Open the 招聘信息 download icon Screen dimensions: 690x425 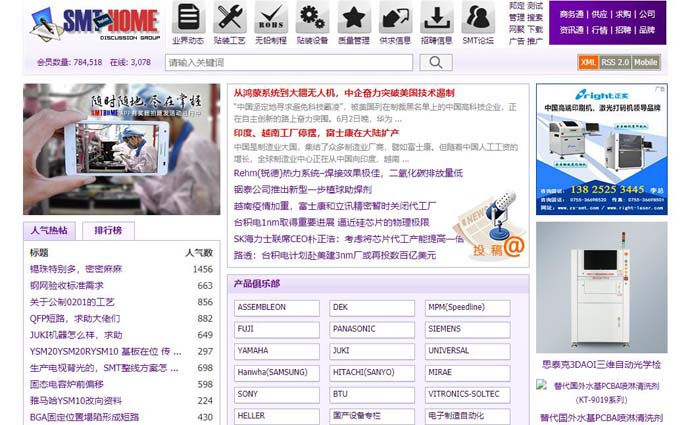[x=437, y=17]
